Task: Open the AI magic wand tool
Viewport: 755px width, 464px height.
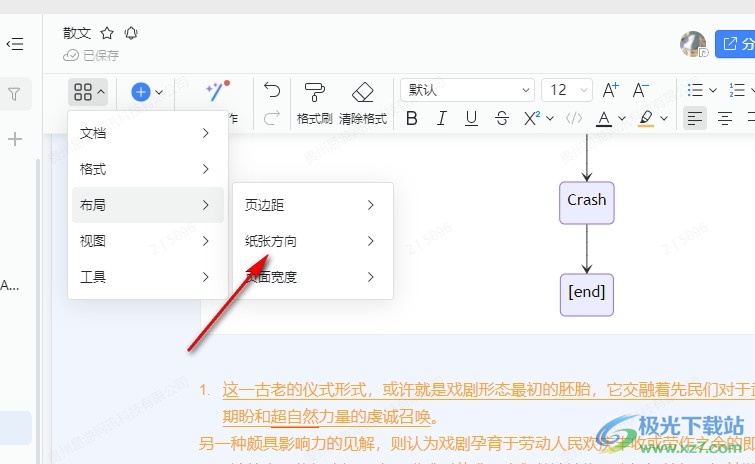Action: coord(216,90)
